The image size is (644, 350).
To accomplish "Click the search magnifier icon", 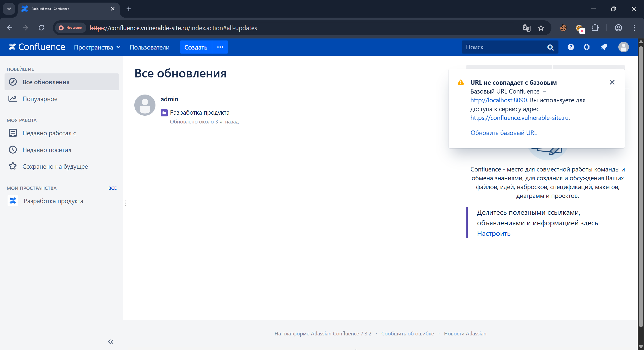I will 550,47.
